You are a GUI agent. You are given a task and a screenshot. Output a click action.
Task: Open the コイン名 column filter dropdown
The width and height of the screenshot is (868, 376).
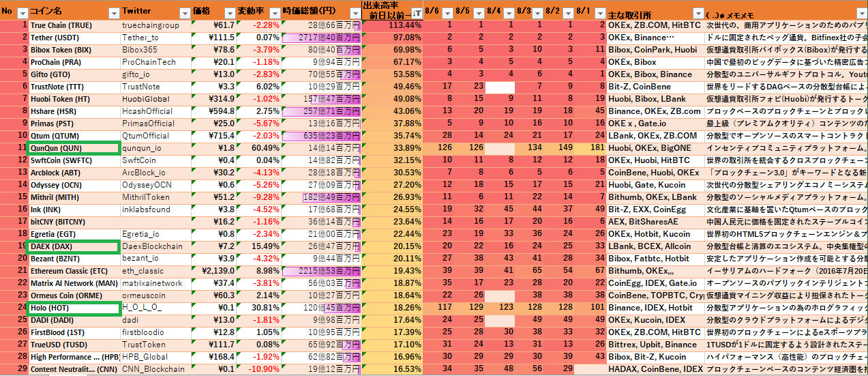113,13
